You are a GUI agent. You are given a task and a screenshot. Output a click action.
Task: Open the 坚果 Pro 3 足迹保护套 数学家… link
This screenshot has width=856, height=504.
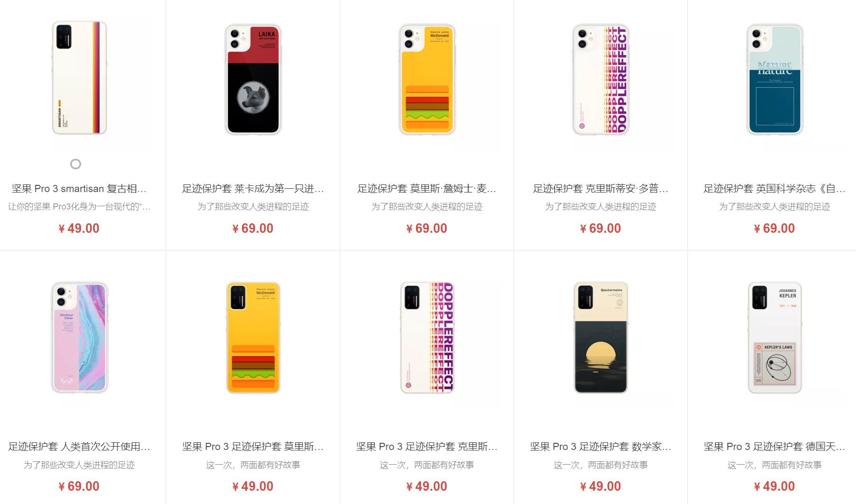(600, 447)
